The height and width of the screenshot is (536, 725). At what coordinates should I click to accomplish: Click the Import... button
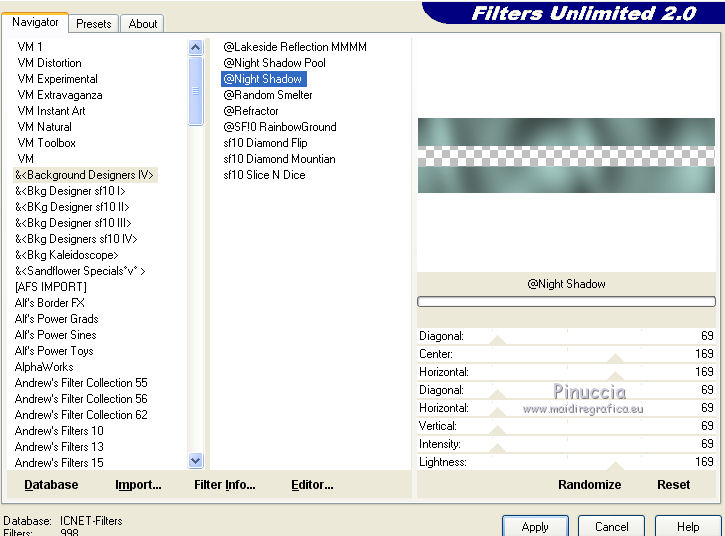138,485
